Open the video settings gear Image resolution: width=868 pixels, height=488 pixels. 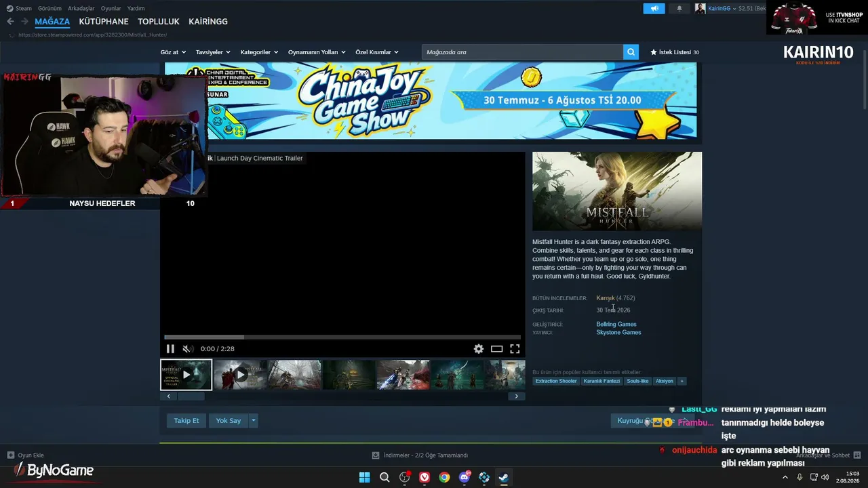pyautogui.click(x=479, y=349)
